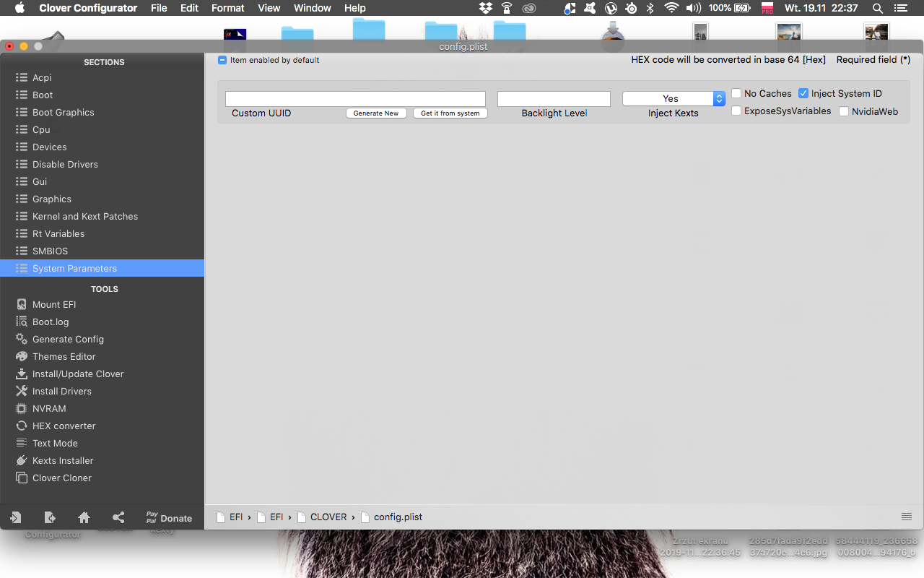Click the Themes Editor palette icon
The image size is (924, 578).
(x=22, y=356)
